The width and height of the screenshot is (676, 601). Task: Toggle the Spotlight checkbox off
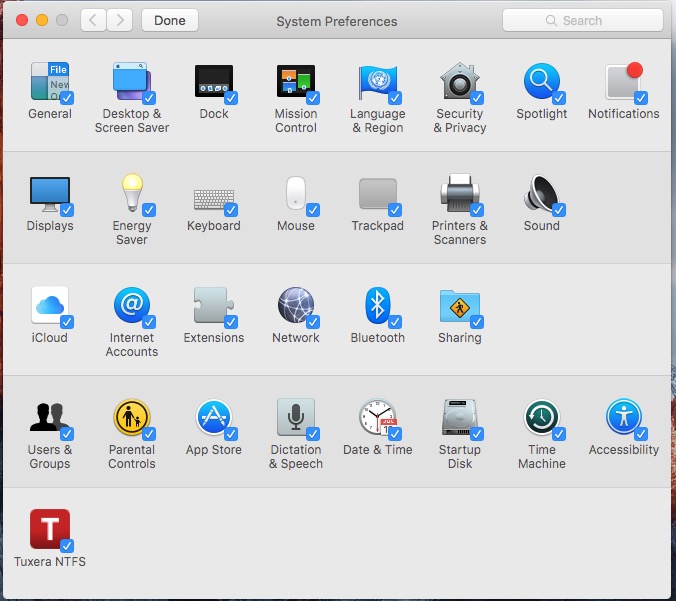[x=559, y=98]
